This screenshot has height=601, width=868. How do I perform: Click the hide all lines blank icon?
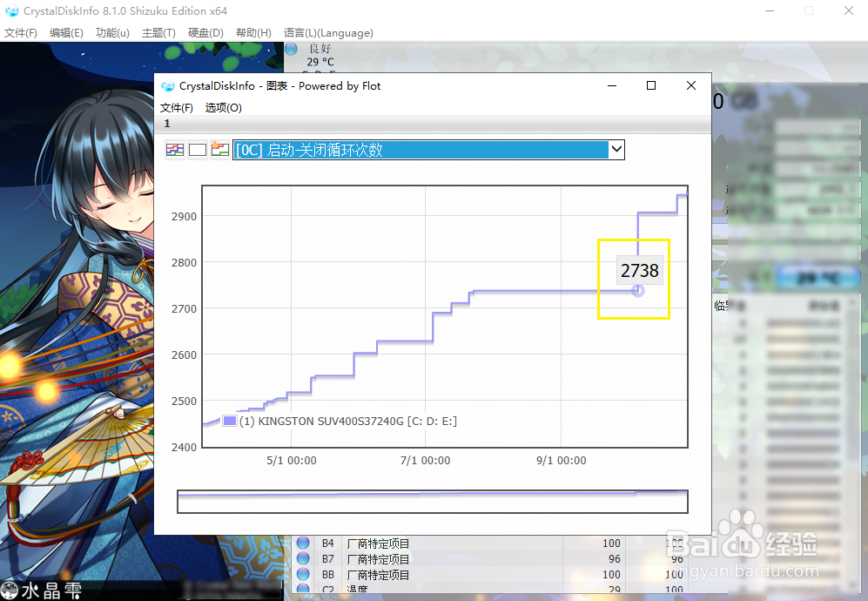[x=197, y=150]
